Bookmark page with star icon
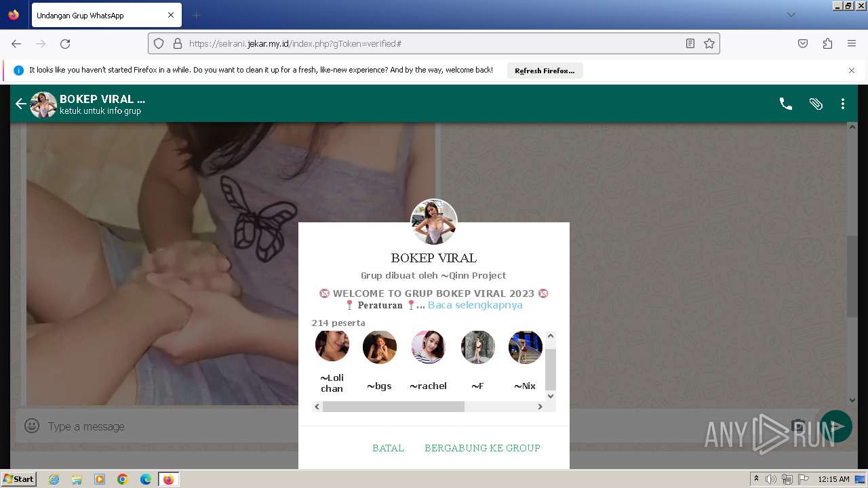 [x=709, y=43]
